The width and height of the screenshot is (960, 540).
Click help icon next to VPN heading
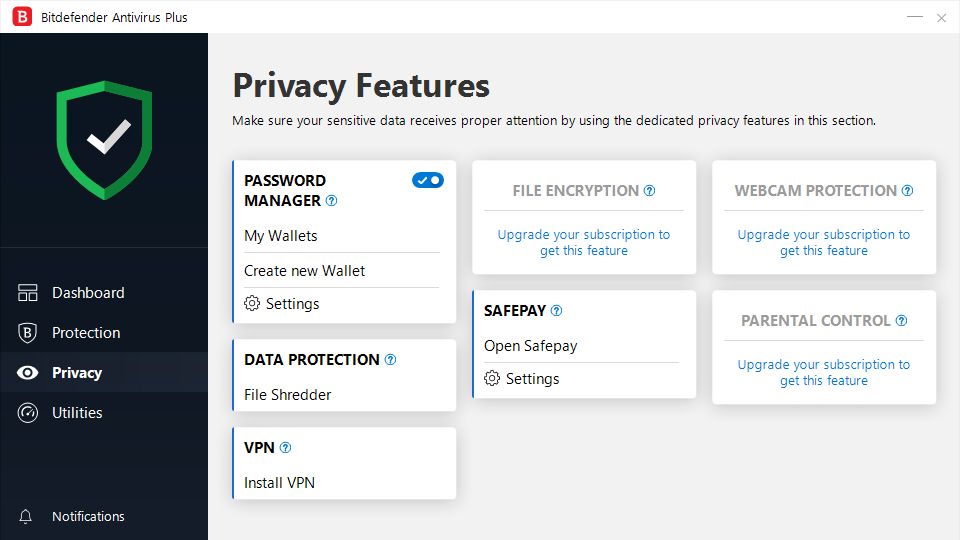click(x=285, y=448)
